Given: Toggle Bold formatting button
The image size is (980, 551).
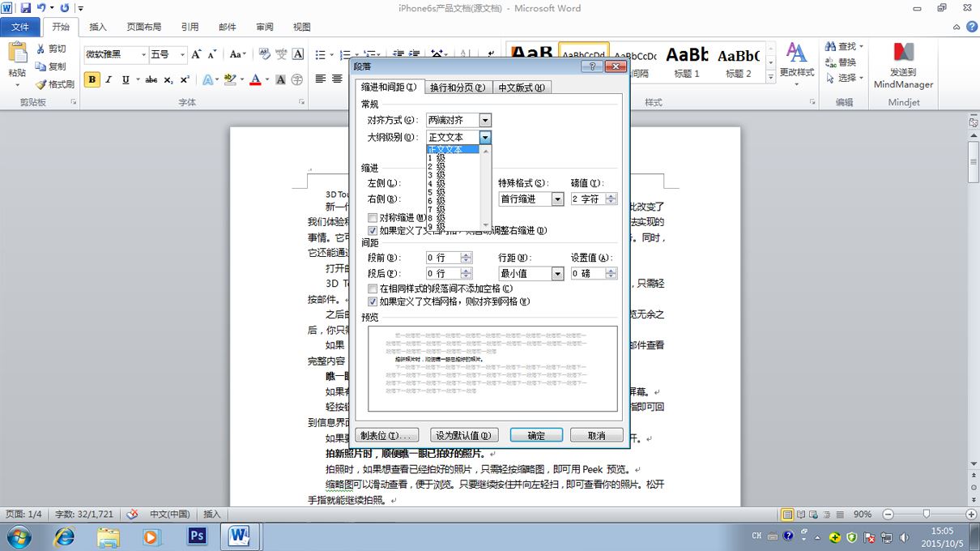Looking at the screenshot, I should [x=92, y=79].
